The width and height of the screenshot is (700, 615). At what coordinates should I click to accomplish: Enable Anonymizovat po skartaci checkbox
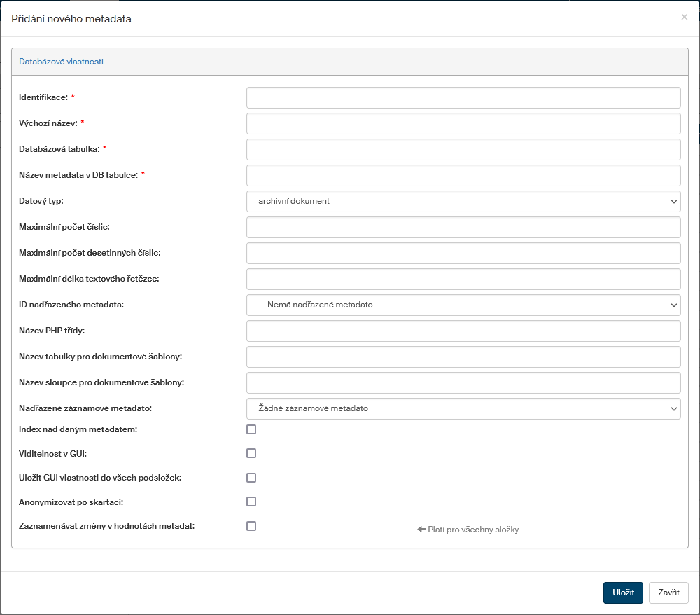tap(251, 502)
